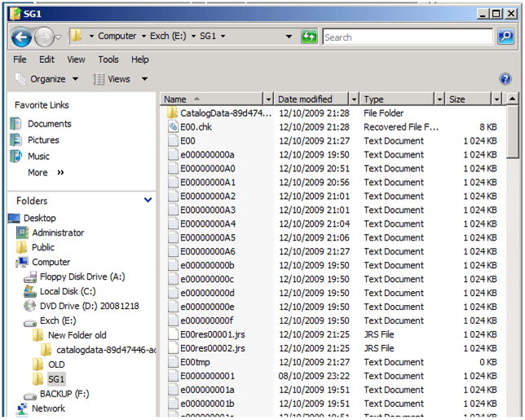Collapse the Folders pane chevron

point(148,201)
